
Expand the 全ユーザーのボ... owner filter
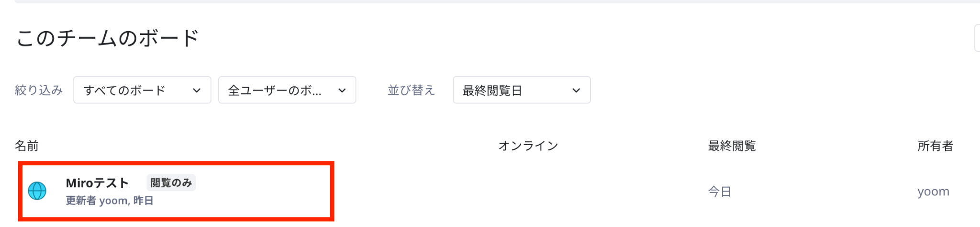(x=287, y=90)
